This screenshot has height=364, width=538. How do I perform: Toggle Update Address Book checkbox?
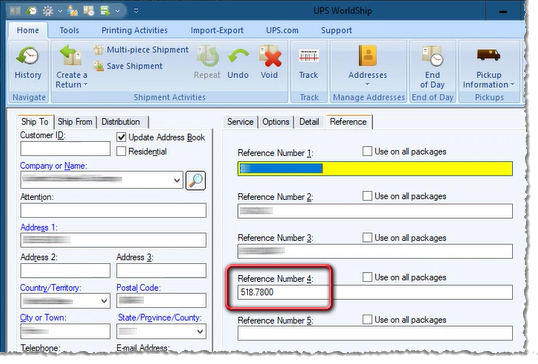pos(121,137)
